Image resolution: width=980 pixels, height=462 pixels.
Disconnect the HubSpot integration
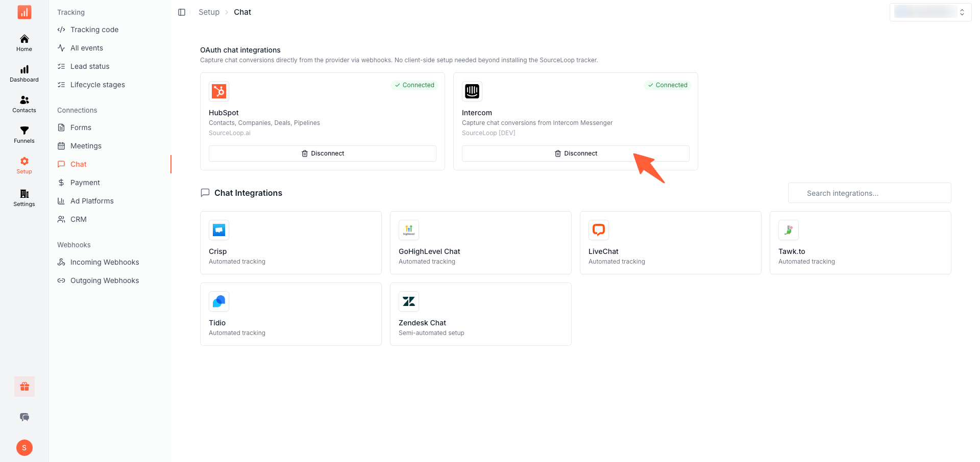tap(323, 153)
